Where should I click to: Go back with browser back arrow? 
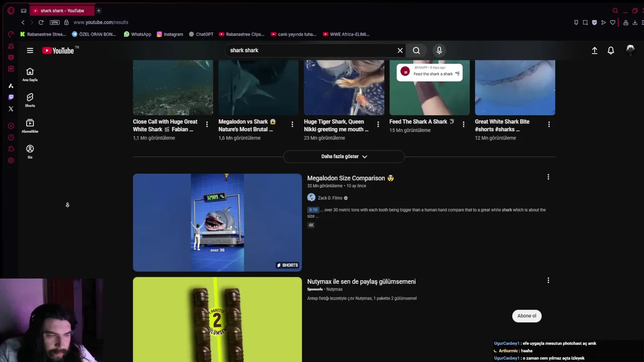[23, 22]
